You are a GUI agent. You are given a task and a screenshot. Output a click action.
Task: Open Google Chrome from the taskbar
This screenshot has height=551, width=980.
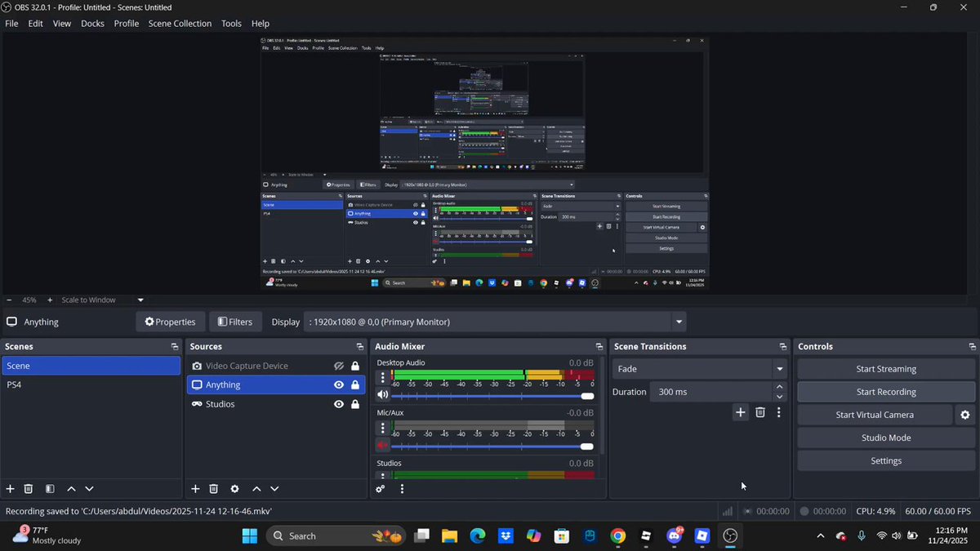[618, 535]
